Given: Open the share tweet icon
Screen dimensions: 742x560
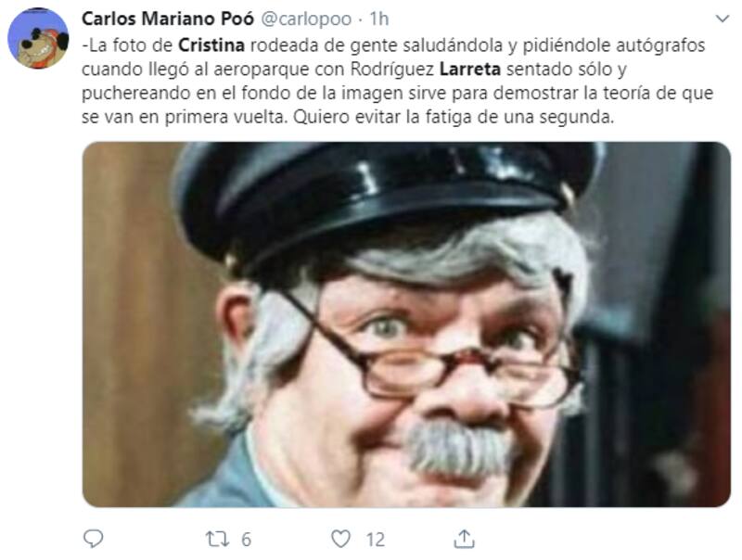Looking at the screenshot, I should 465,539.
